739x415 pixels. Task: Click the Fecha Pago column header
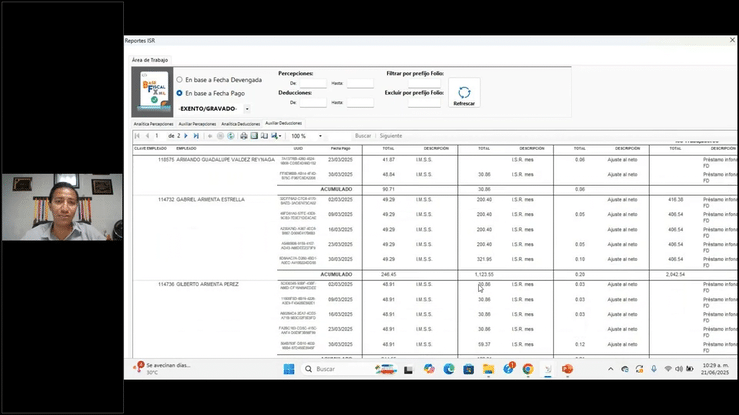click(340, 148)
